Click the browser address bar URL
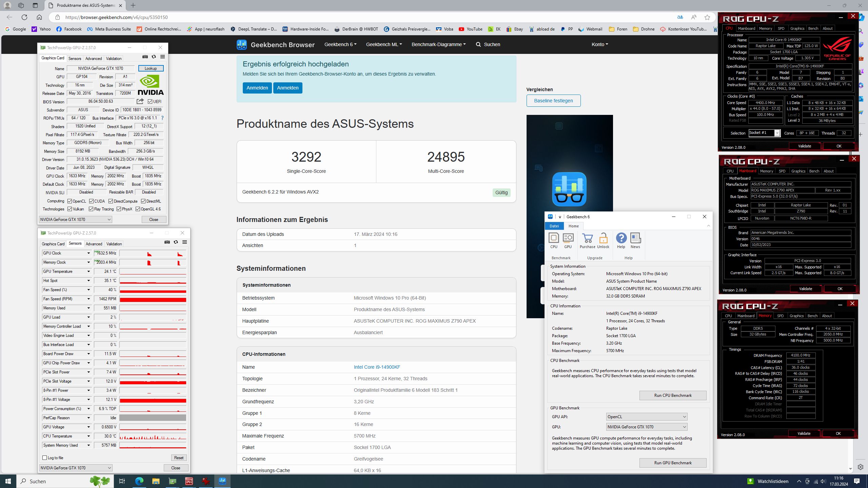The width and height of the screenshot is (868, 488). [x=116, y=17]
